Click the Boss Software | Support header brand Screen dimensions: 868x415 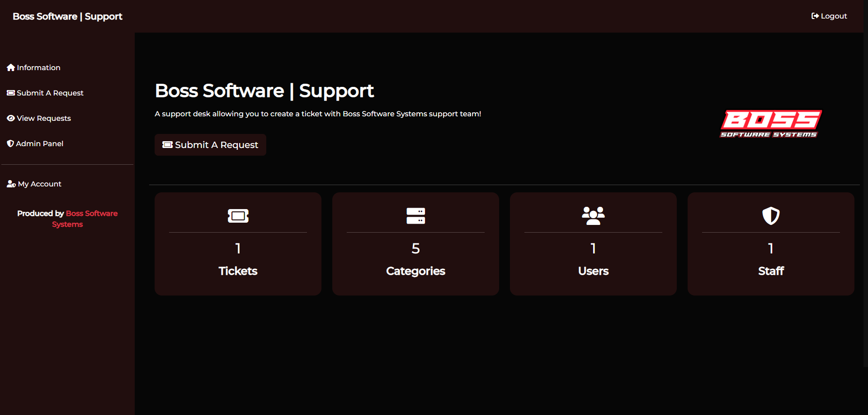pyautogui.click(x=67, y=16)
